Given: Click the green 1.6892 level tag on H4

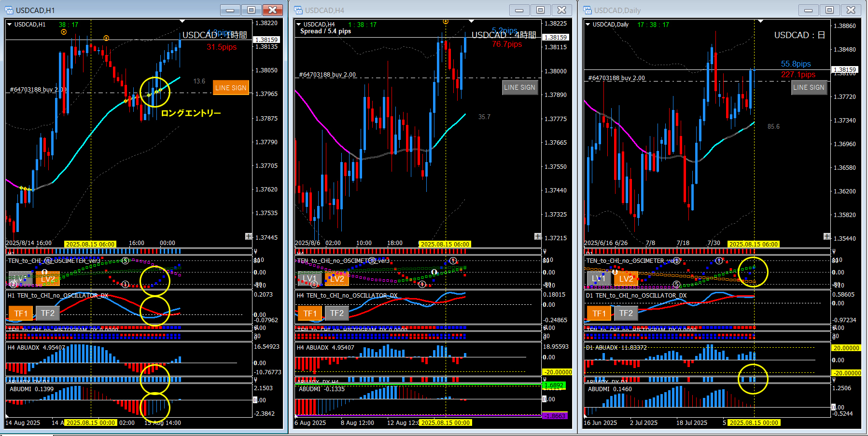Looking at the screenshot, I should click(x=554, y=385).
